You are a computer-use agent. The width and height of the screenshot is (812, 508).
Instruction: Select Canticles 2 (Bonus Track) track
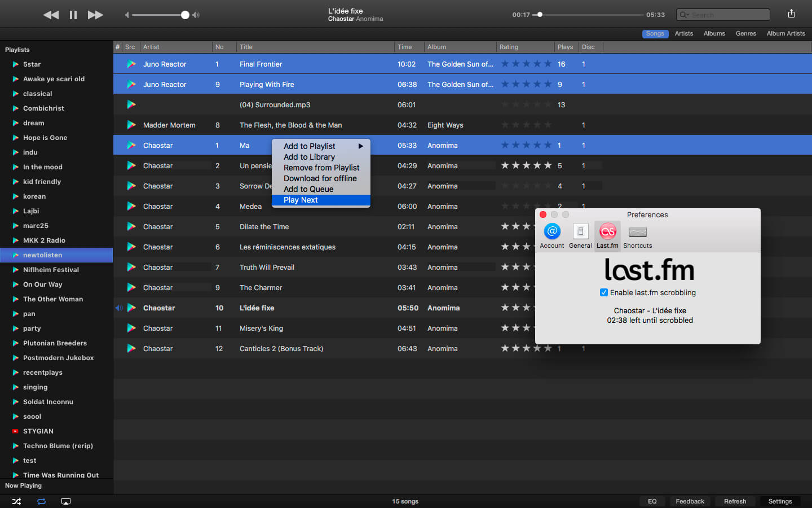(462, 348)
